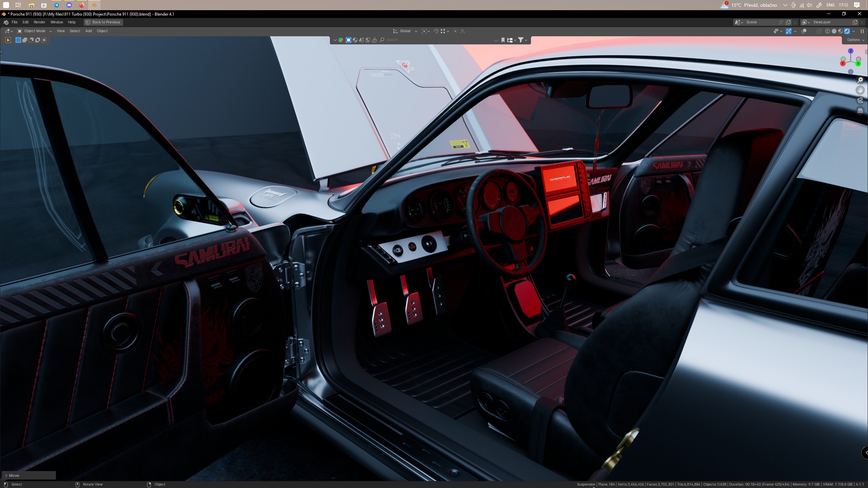Switch to solid viewport shading
This screenshot has width=868, height=488.
[x=834, y=31]
